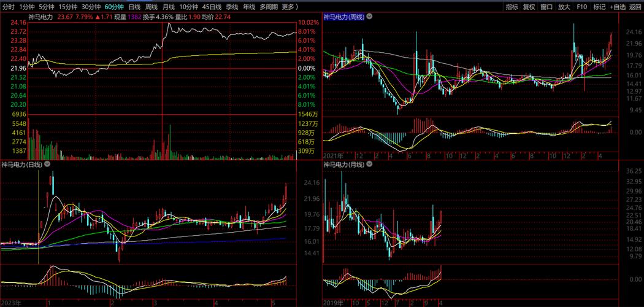Click the 神马电力(月线) chart title
This screenshot has width=644, height=307.
(x=343, y=165)
